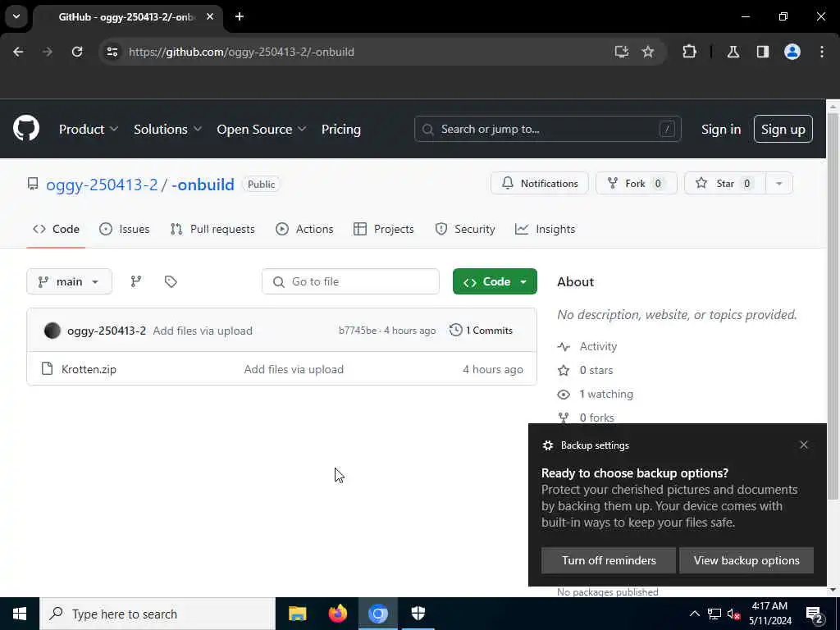Click the Notifications button
The height and width of the screenshot is (630, 840).
(540, 183)
